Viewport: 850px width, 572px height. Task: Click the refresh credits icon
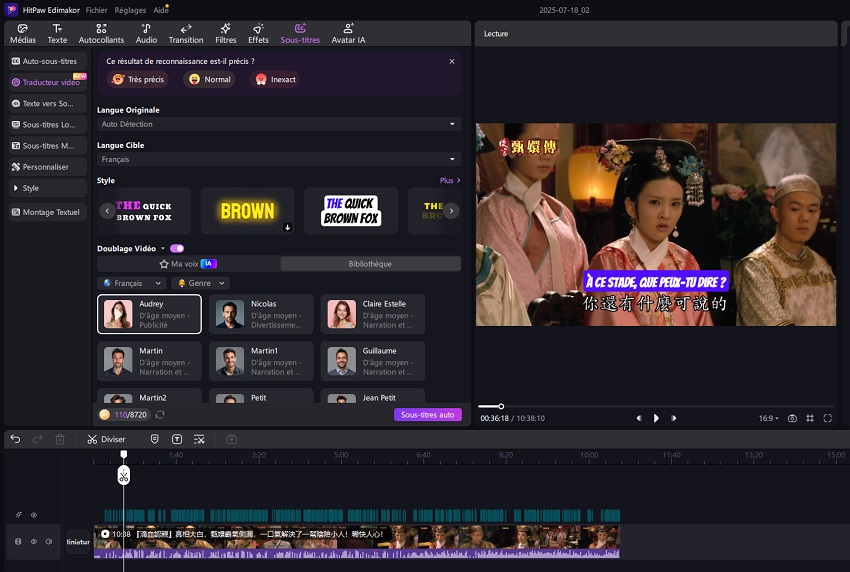tap(160, 415)
